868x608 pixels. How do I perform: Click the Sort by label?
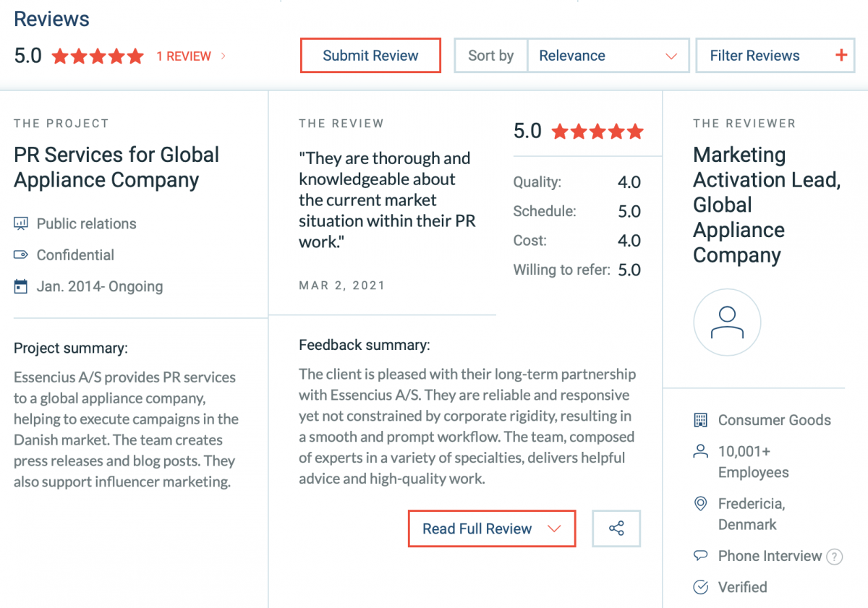491,56
